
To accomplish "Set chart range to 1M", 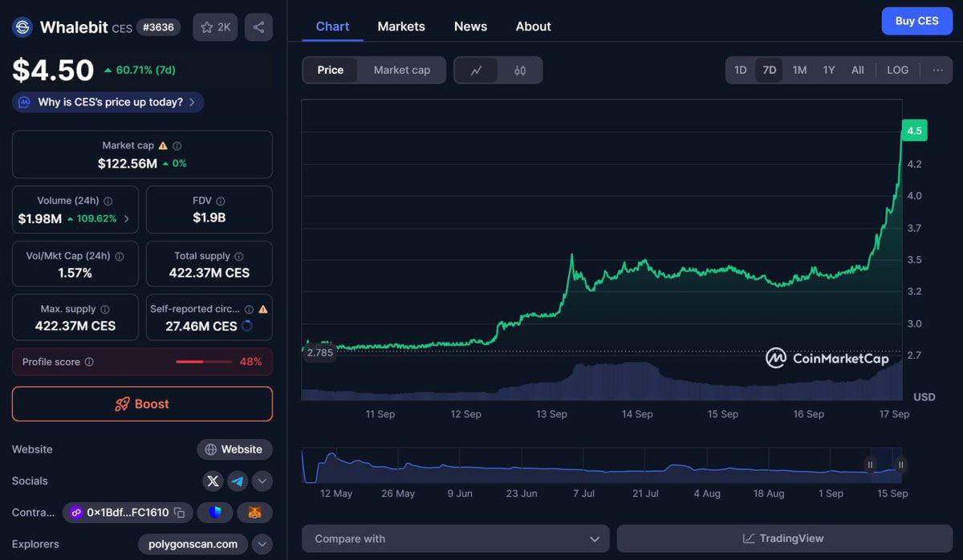I will click(799, 70).
